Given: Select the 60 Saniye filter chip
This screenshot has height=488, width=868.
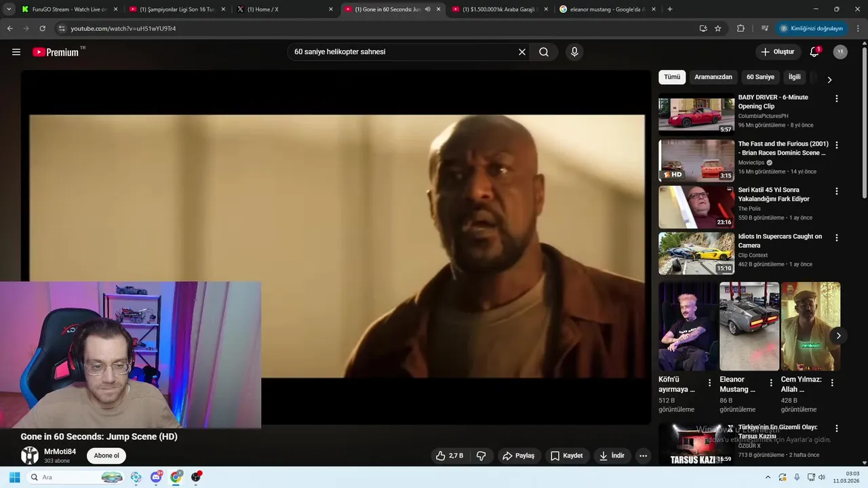Looking at the screenshot, I should (x=760, y=77).
